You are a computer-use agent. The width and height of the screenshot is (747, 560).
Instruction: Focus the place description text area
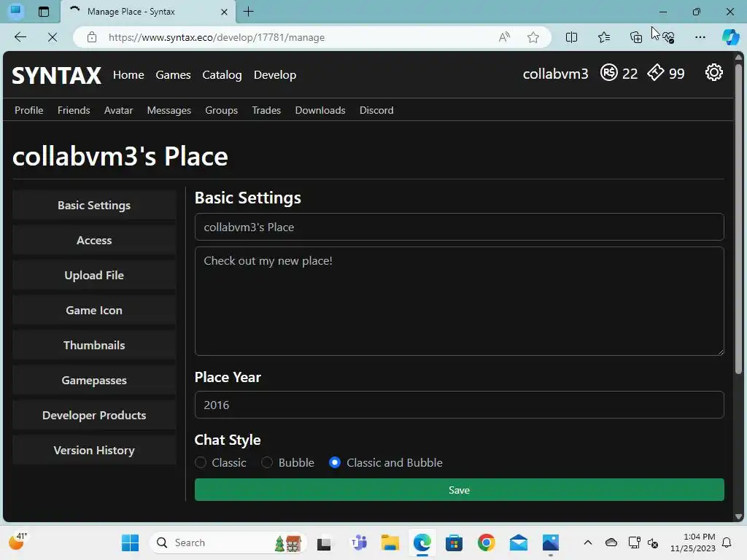[460, 301]
